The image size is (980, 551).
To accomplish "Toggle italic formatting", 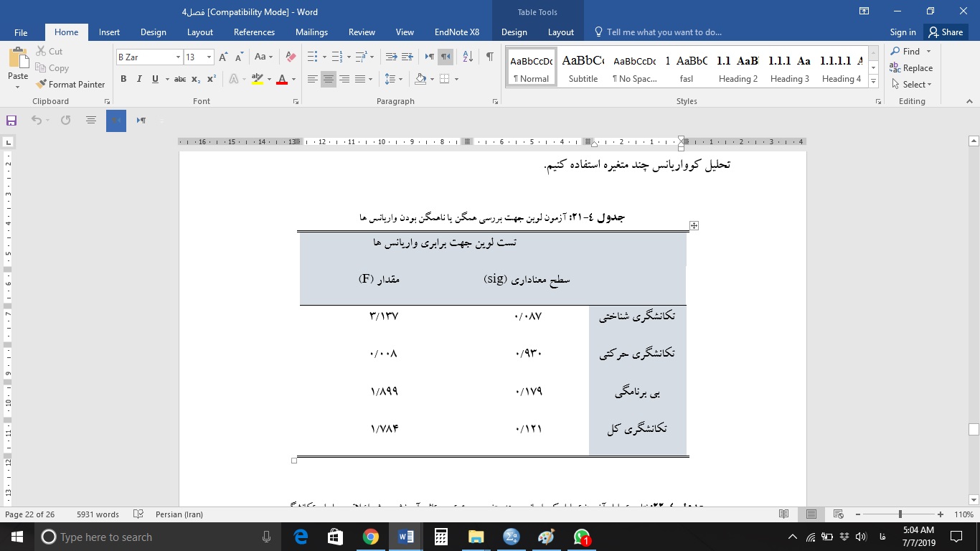I will (139, 79).
